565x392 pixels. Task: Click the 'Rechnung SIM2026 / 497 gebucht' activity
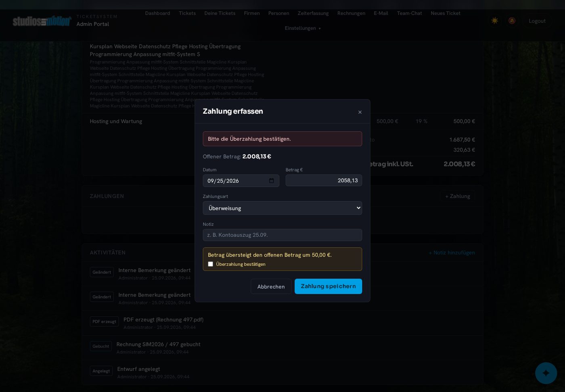click(159, 344)
